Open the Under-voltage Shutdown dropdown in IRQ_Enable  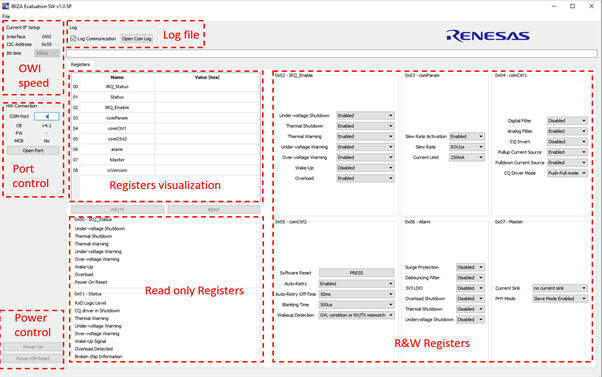[366, 116]
